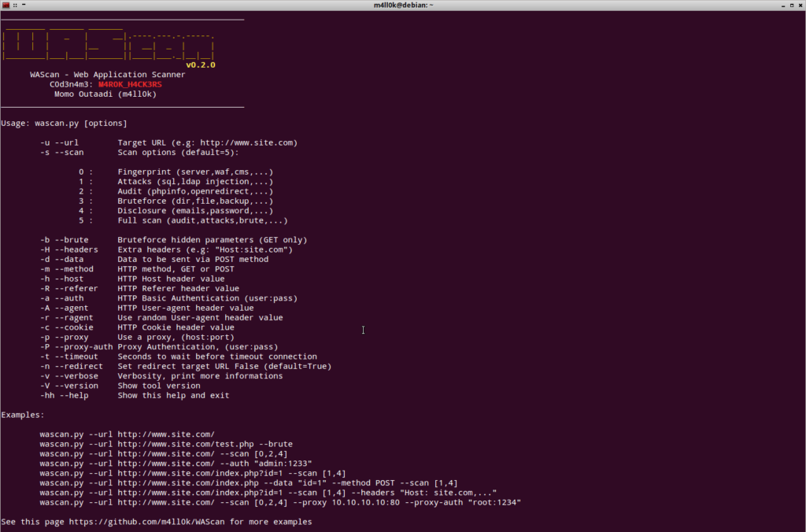This screenshot has width=806, height=532.
Task: Click 'Bruteforce (dir,file,backup,...)' scan option
Action: (195, 201)
